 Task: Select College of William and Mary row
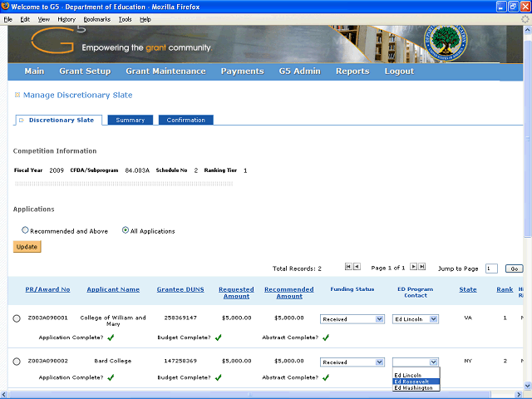pyautogui.click(x=17, y=318)
